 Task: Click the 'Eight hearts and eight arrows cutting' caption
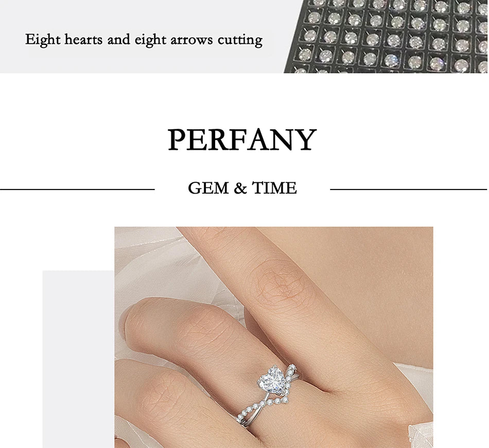(144, 40)
